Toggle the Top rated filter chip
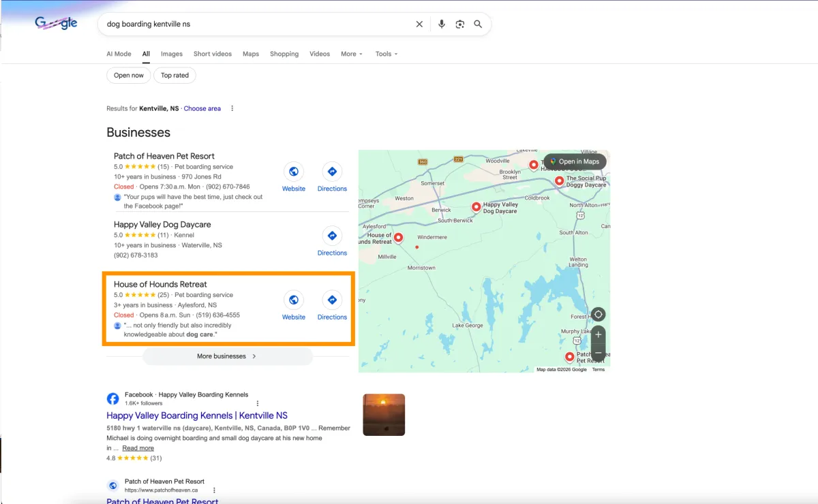 (175, 76)
